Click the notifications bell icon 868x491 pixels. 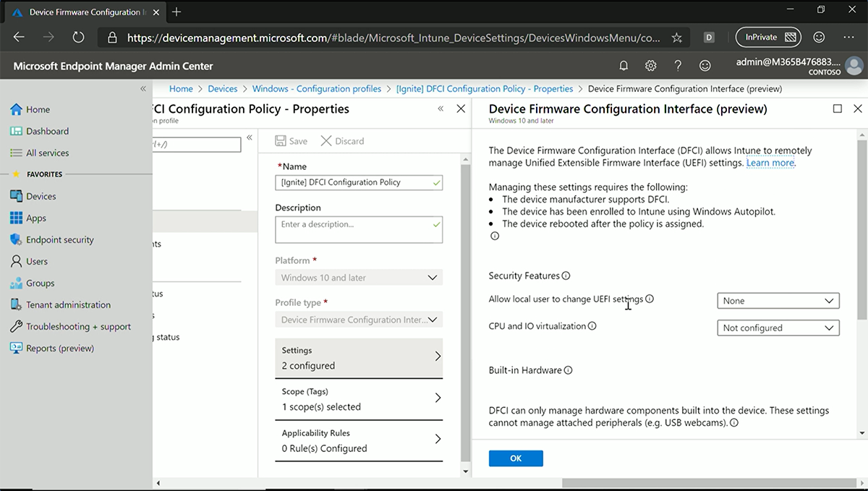tap(624, 66)
